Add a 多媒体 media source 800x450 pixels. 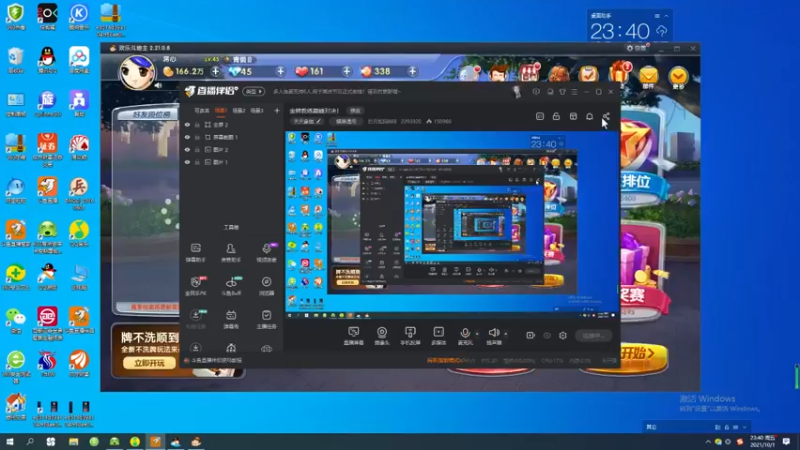pos(439,336)
